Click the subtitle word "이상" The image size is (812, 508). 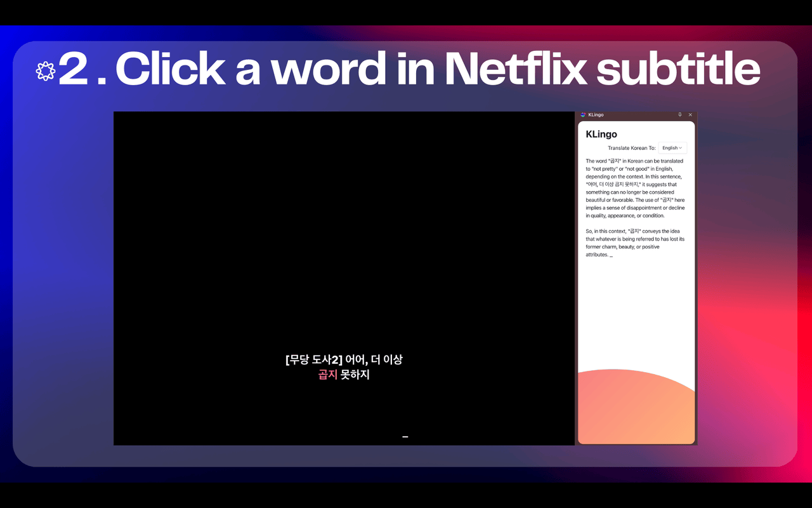(393, 360)
